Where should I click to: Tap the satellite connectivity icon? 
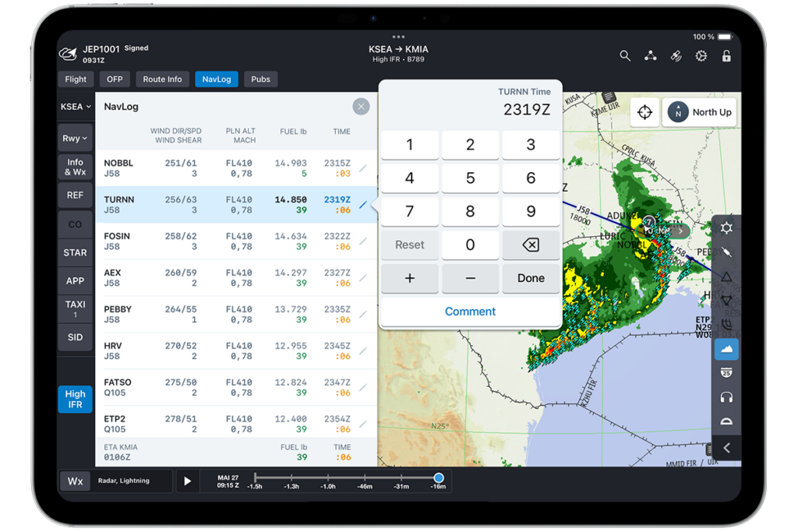[x=676, y=56]
